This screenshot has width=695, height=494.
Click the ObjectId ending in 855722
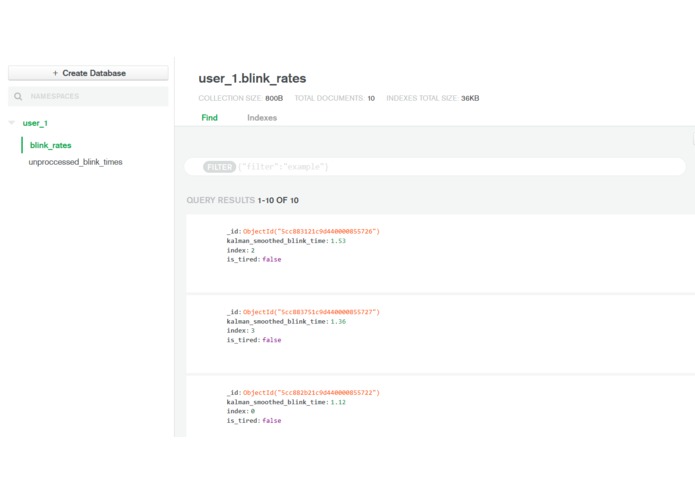(311, 393)
